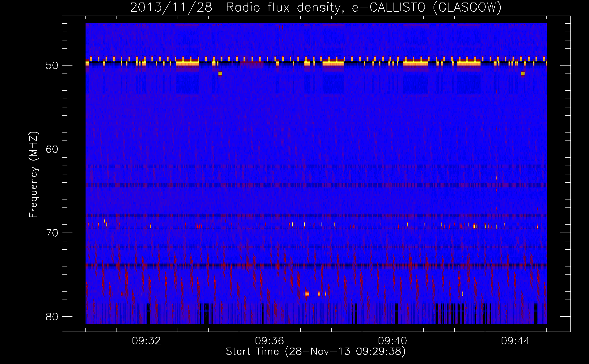Click the 50 frequency tick label
Viewport: 589px width, 364px height.
click(x=52, y=66)
